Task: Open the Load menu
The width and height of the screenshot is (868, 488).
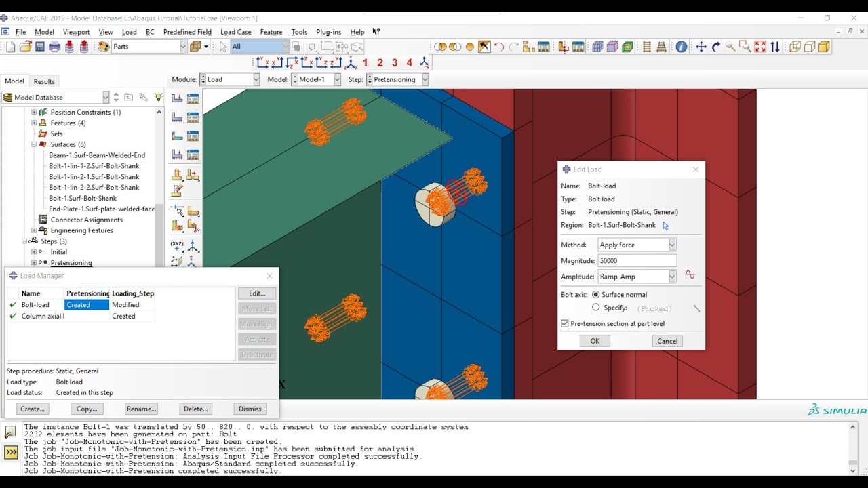Action: click(x=129, y=32)
